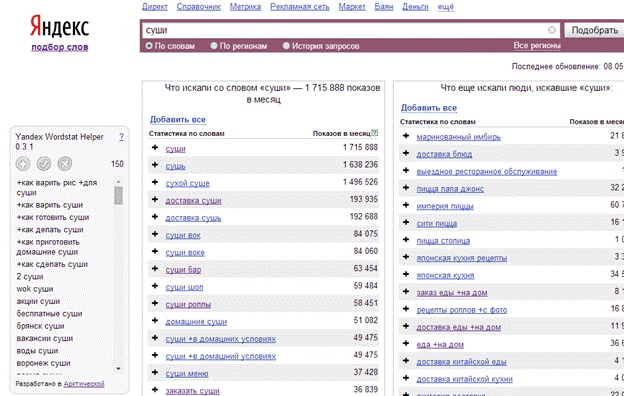
Task: Open the ещё menu in top navigation
Action: pyautogui.click(x=446, y=7)
